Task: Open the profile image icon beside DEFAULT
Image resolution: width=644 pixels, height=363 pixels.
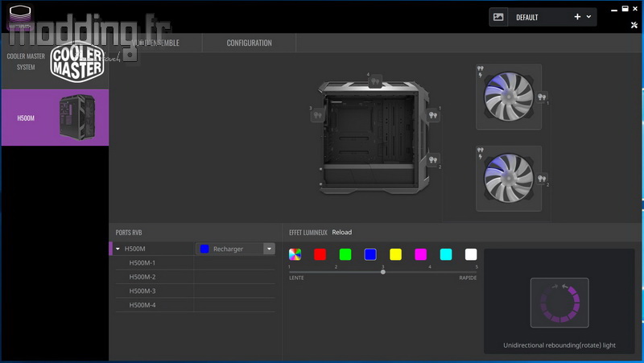Action: click(x=498, y=17)
